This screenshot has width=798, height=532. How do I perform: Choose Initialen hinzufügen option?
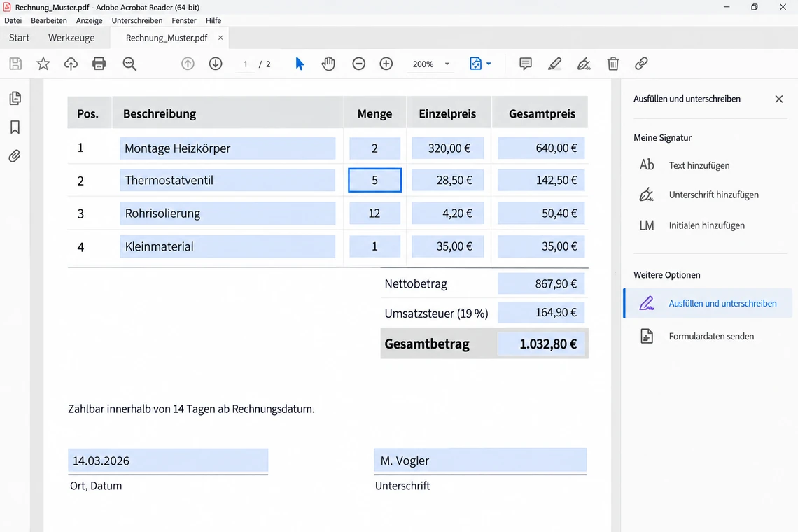click(x=706, y=225)
